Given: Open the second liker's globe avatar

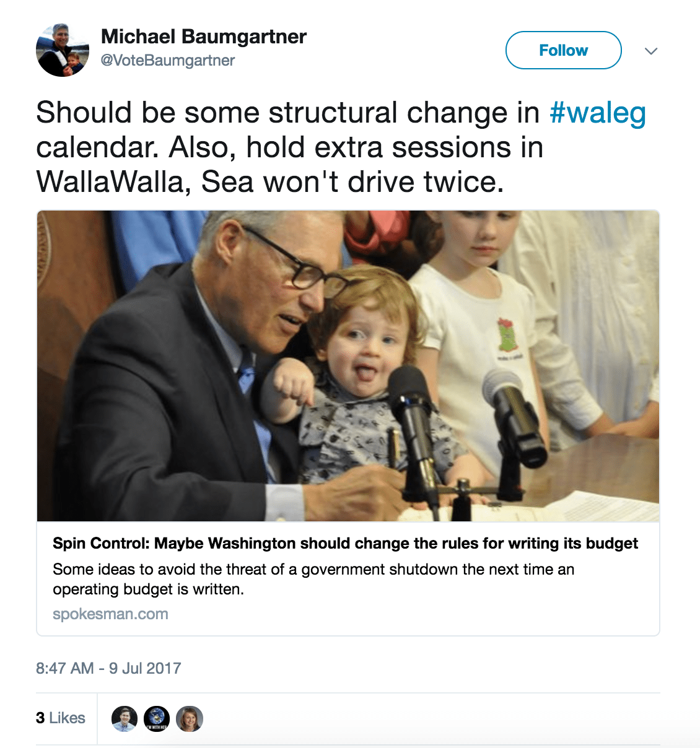Looking at the screenshot, I should [x=157, y=718].
